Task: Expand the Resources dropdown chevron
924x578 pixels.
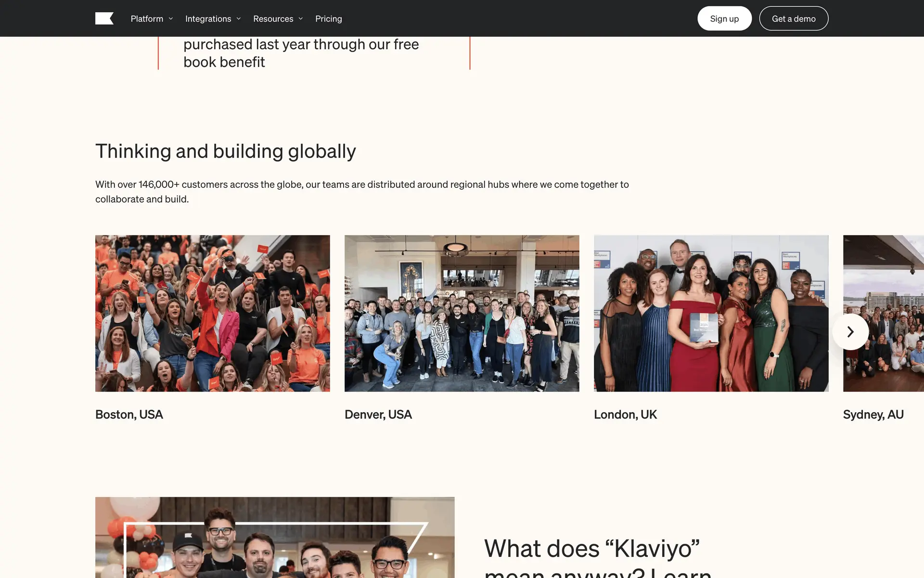Action: [x=301, y=19]
